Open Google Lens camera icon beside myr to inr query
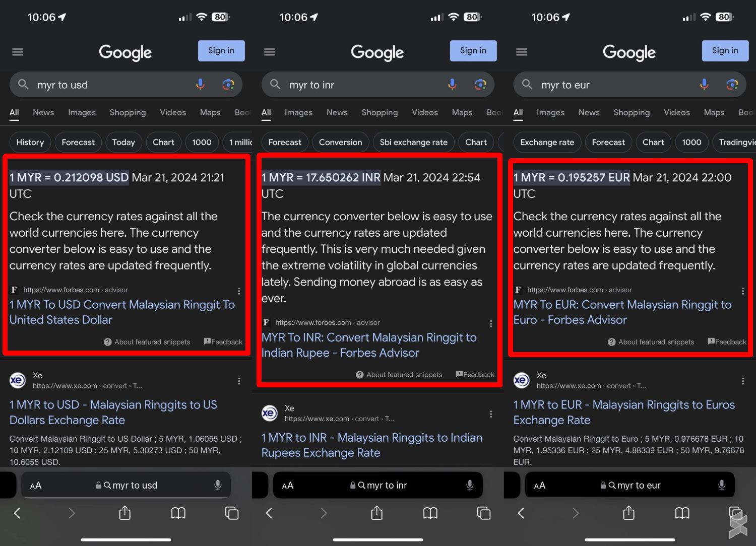756x546 pixels. pos(480,85)
